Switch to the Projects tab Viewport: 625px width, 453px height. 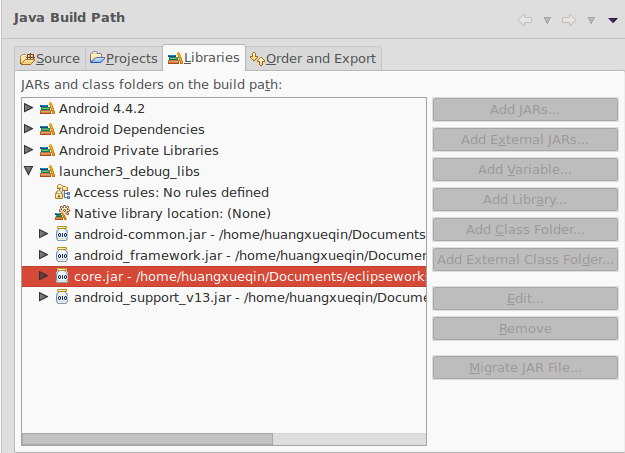[x=124, y=59]
